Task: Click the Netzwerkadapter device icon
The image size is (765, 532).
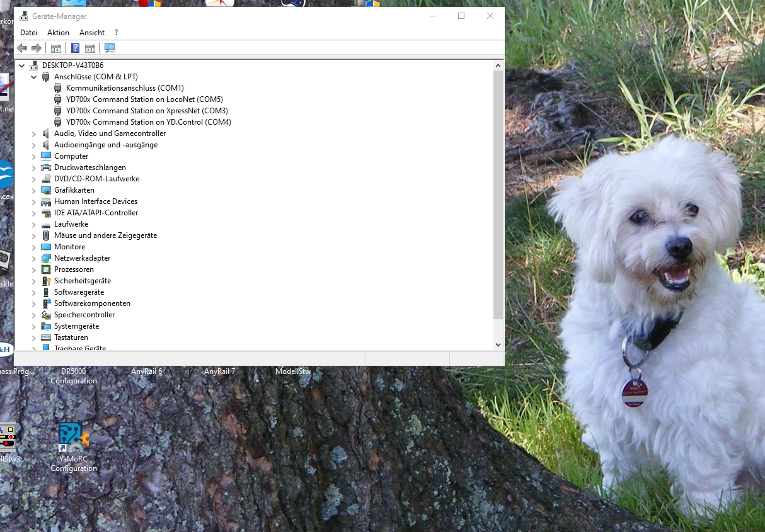Action: click(x=46, y=258)
